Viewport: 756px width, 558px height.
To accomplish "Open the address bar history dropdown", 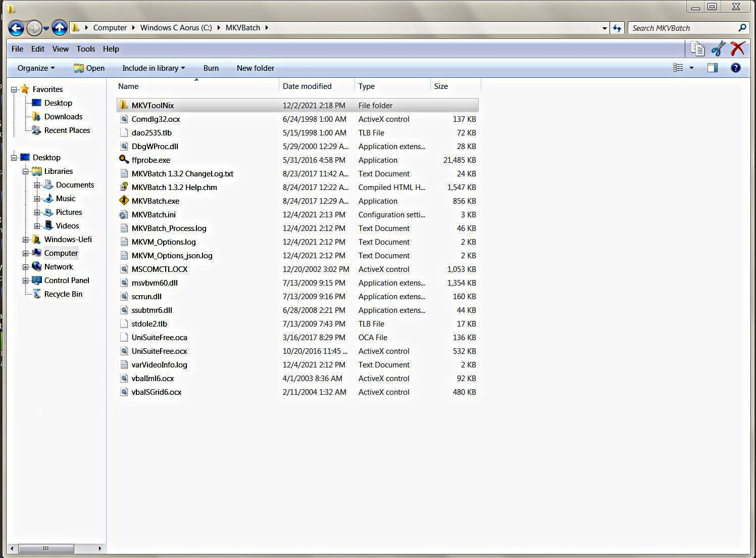I will click(604, 28).
